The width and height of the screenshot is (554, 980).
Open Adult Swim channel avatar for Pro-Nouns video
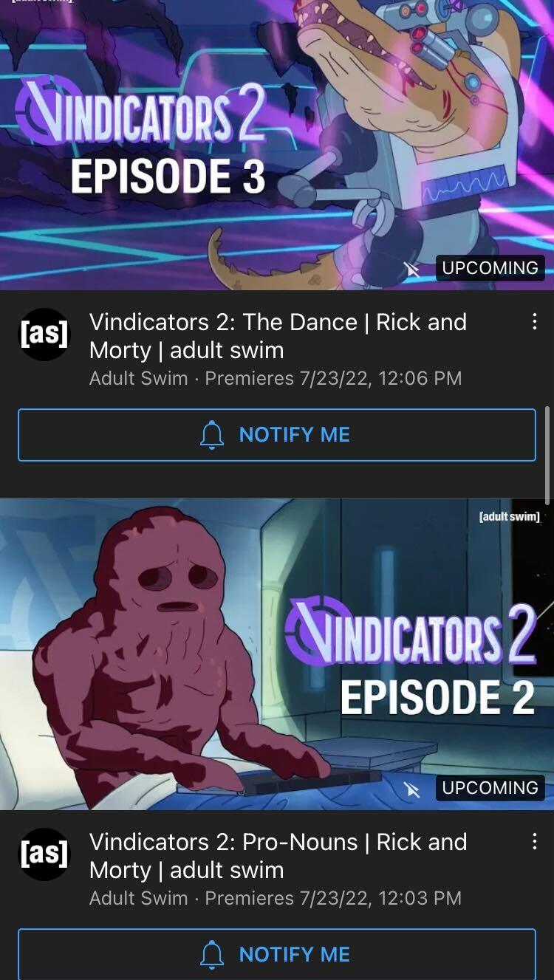(x=44, y=854)
